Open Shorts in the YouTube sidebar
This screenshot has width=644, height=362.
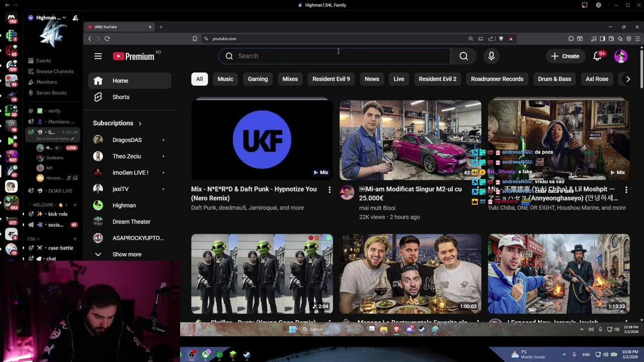click(x=130, y=97)
